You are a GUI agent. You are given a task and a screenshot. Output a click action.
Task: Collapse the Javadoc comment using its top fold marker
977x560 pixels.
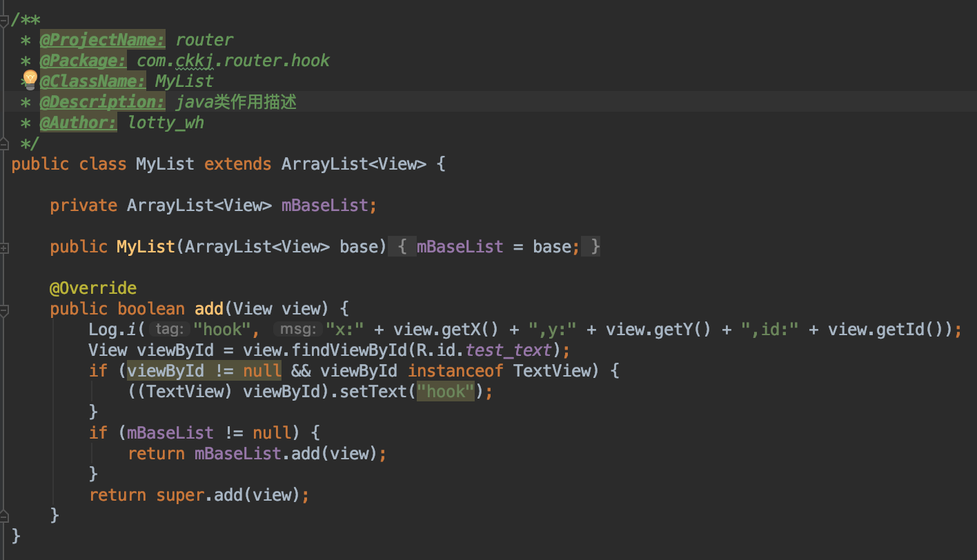[x=3, y=21]
